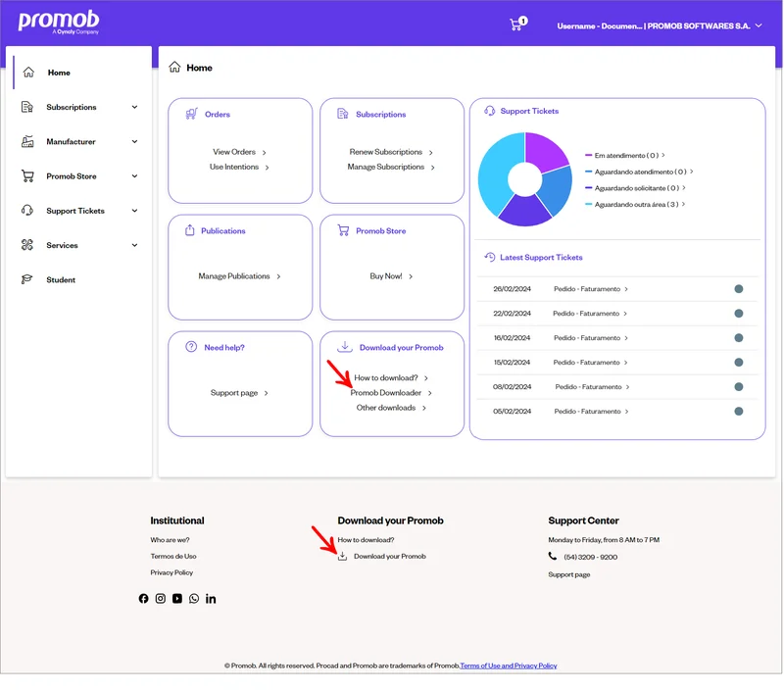Click the LinkedIn icon in the footer

tap(211, 598)
